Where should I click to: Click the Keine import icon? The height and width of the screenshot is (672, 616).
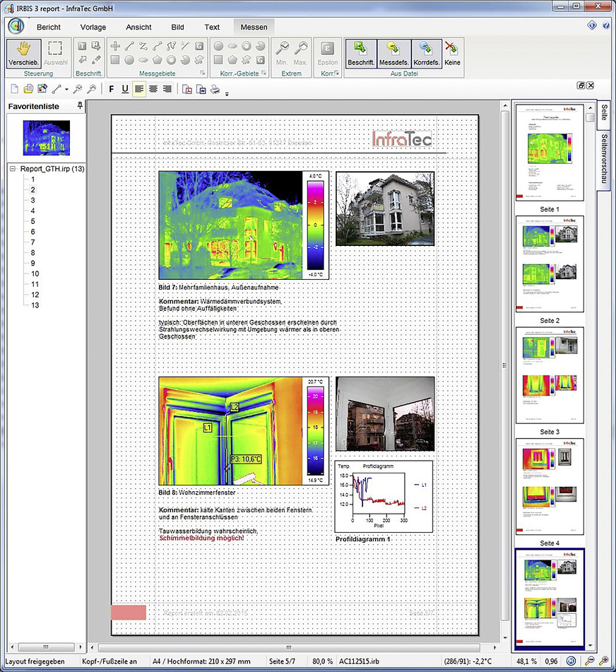pyautogui.click(x=451, y=53)
